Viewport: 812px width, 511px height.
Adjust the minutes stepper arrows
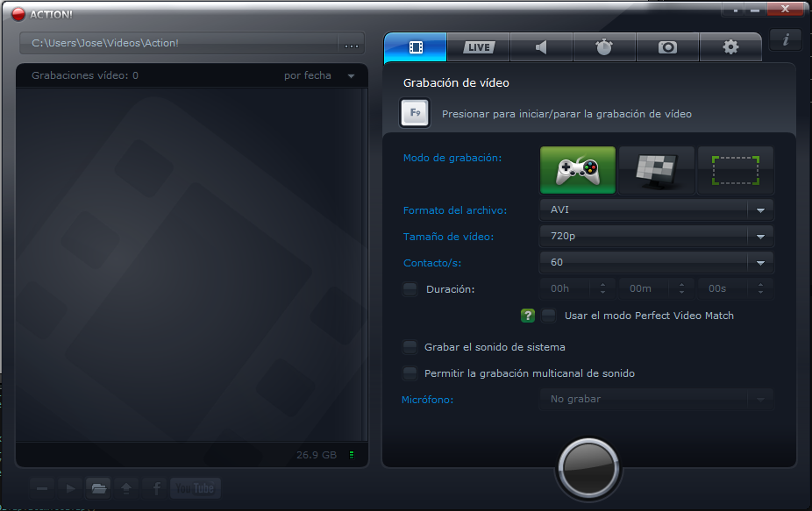tap(681, 289)
